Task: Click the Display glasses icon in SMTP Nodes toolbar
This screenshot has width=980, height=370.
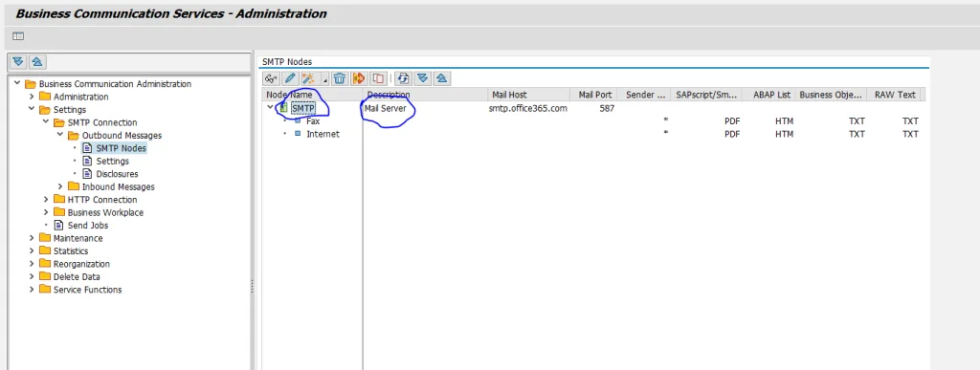Action: 271,78
